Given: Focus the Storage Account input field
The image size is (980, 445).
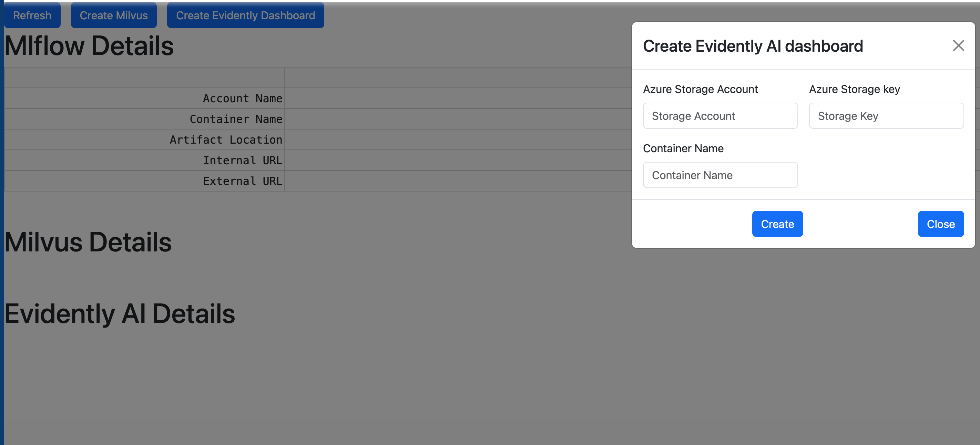Looking at the screenshot, I should pyautogui.click(x=720, y=116).
